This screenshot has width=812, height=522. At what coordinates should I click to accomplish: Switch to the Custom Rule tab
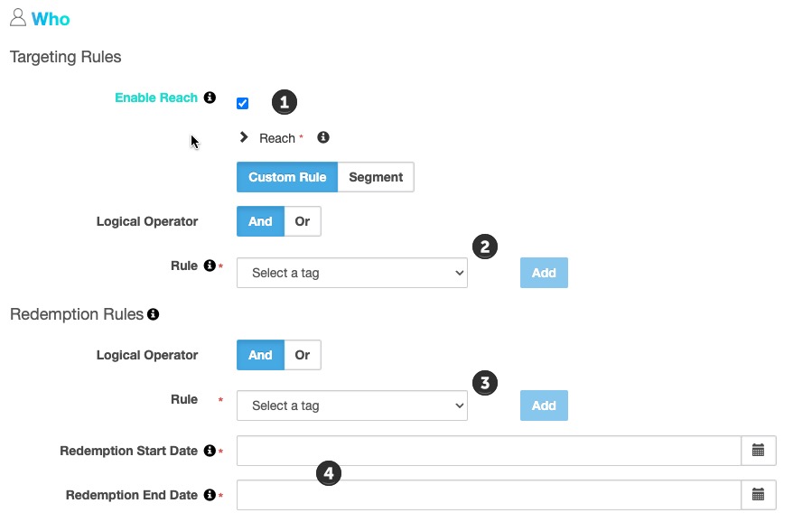point(287,177)
